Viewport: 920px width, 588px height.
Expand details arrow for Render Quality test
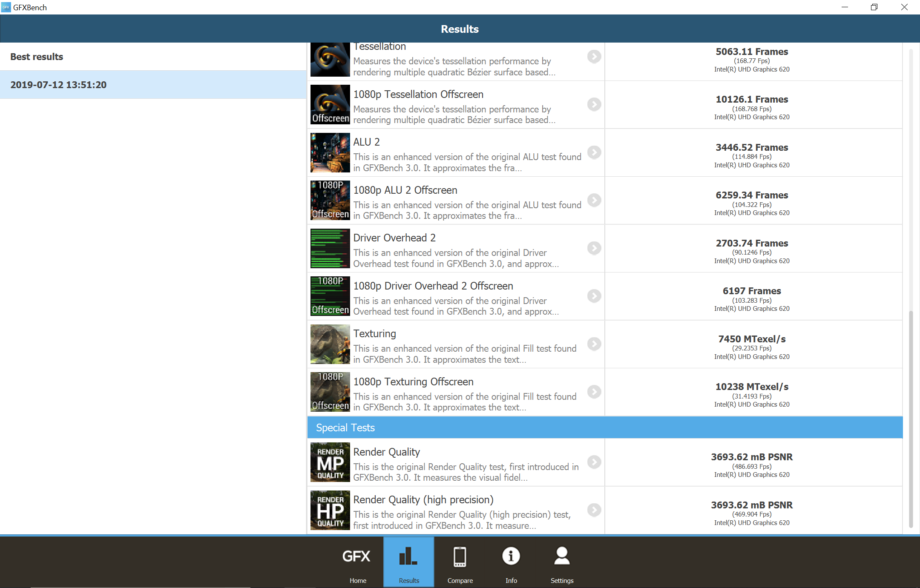pos(594,462)
